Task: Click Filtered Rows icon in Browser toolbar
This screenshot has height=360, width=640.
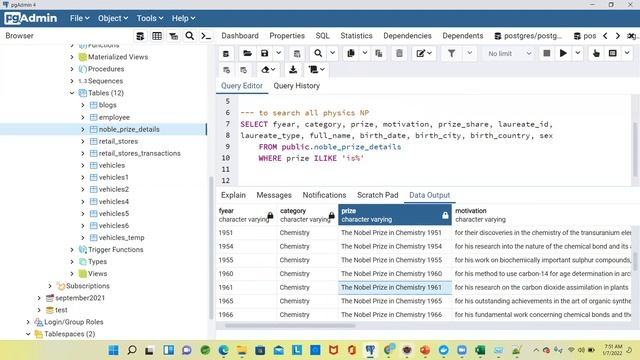Action: pyautogui.click(x=173, y=36)
